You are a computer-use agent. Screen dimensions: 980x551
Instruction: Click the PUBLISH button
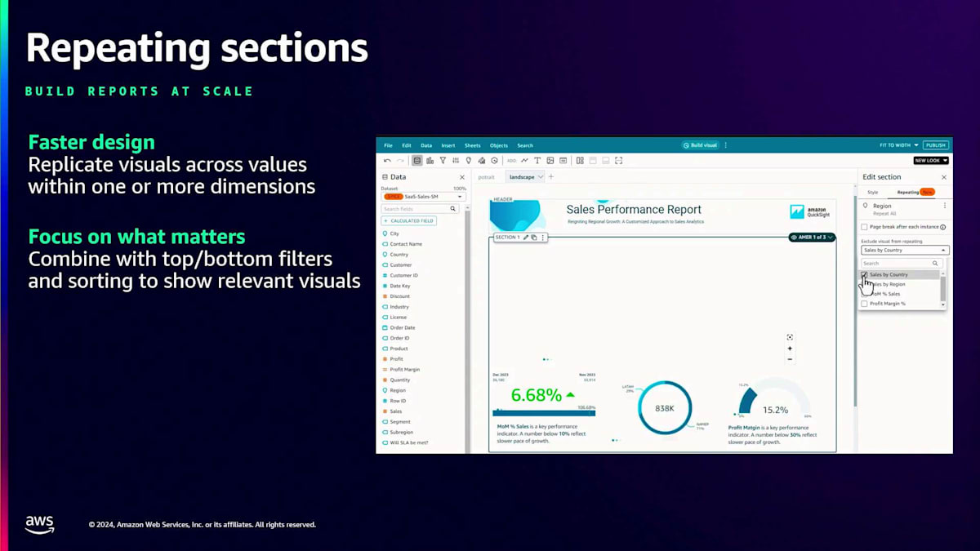pos(936,145)
